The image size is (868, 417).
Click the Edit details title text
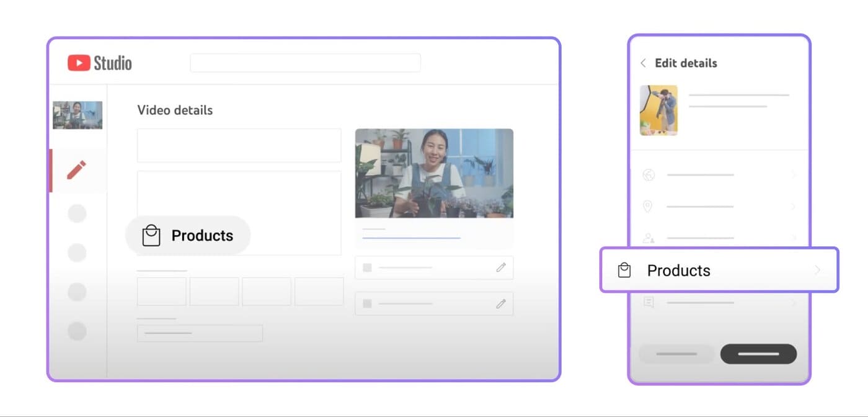[686, 63]
